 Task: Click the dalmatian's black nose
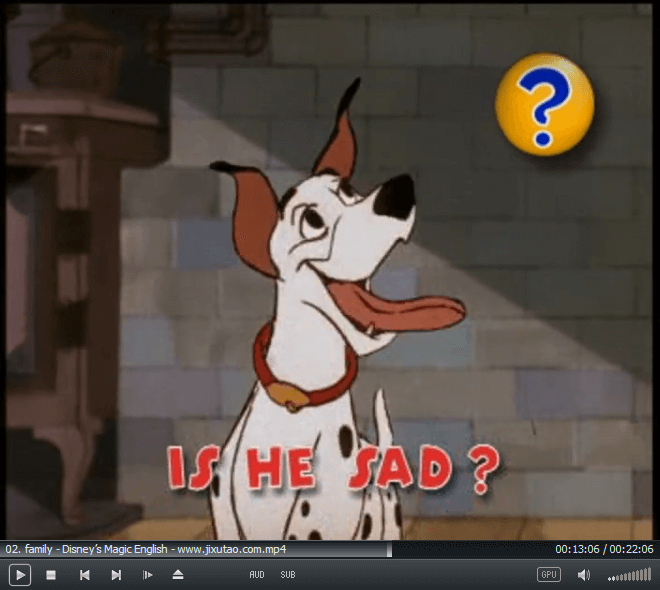pos(395,196)
